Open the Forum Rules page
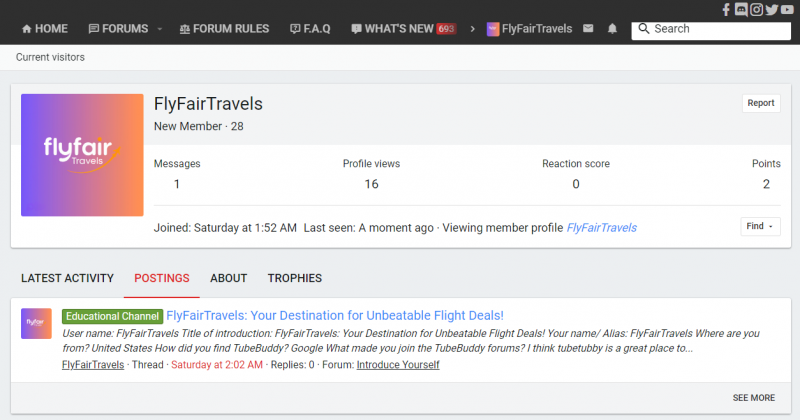800x420 pixels. 224,29
